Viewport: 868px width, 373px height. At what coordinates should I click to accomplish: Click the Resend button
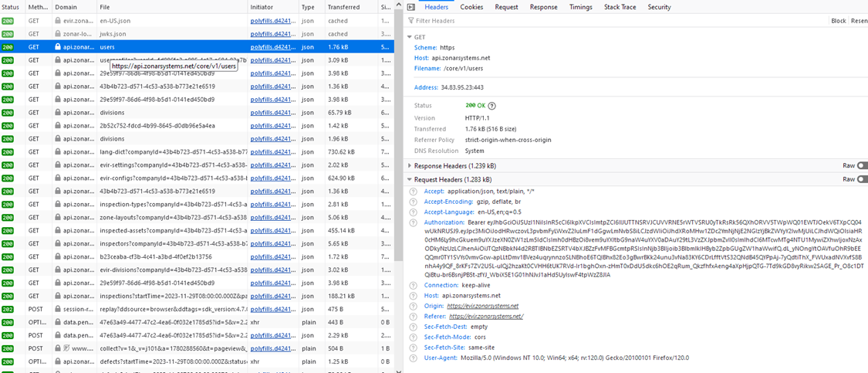860,21
